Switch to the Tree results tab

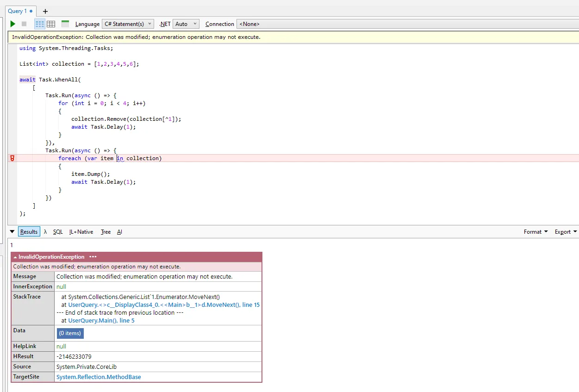coord(106,231)
